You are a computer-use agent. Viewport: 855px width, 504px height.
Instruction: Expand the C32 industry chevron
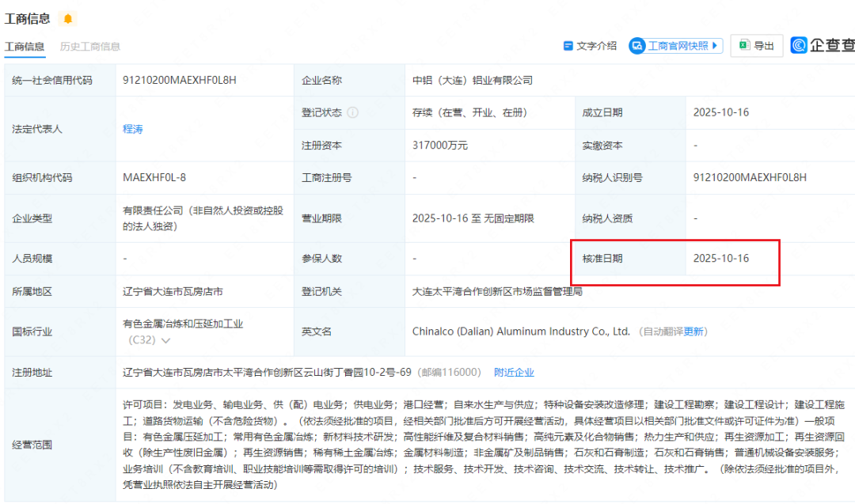tap(165, 340)
